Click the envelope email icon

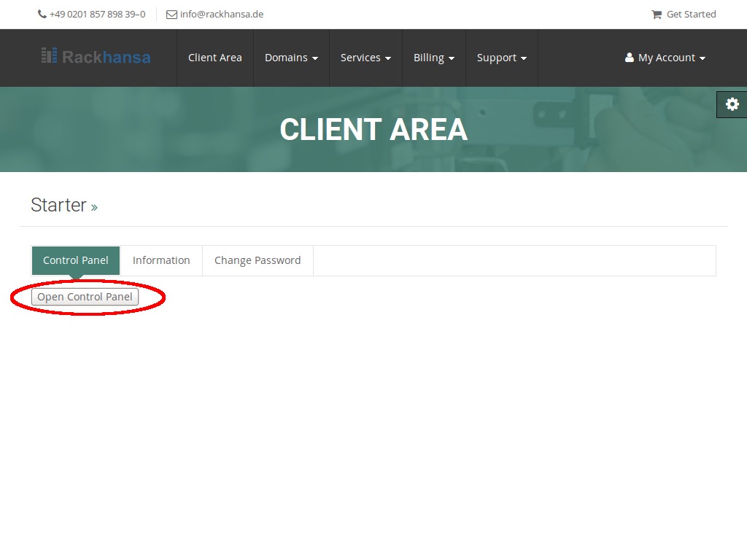(x=171, y=15)
